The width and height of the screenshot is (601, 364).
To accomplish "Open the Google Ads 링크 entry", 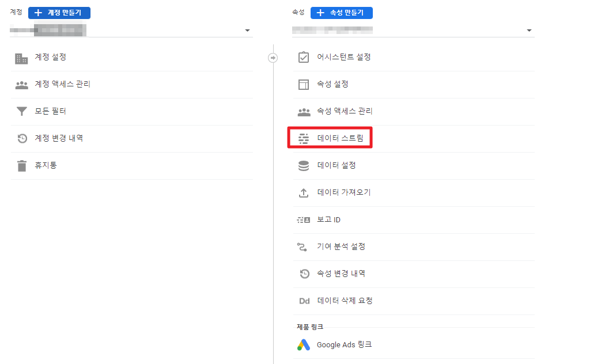I will (343, 345).
